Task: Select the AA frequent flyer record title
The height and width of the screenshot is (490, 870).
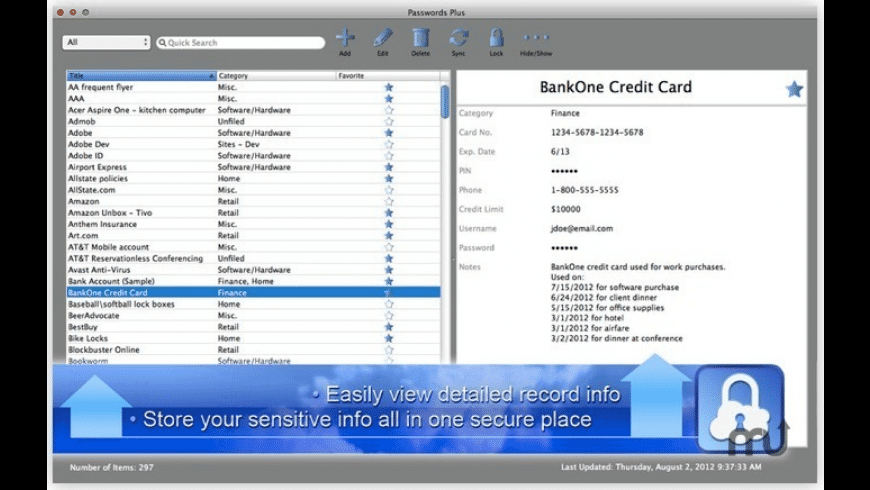Action: (100, 87)
